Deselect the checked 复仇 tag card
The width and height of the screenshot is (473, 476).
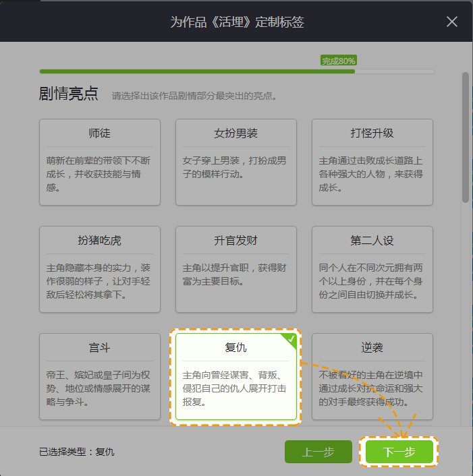coord(236,376)
